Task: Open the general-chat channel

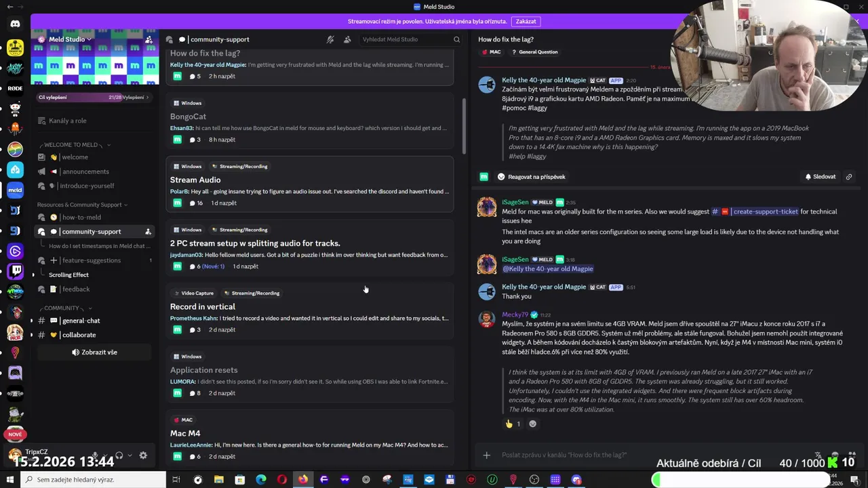Action: [95, 321]
